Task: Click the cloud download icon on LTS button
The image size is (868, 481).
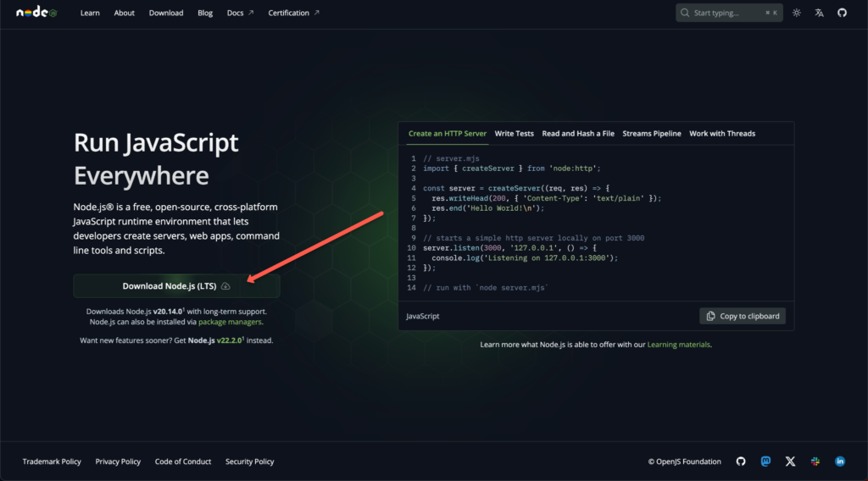Action: coord(225,286)
